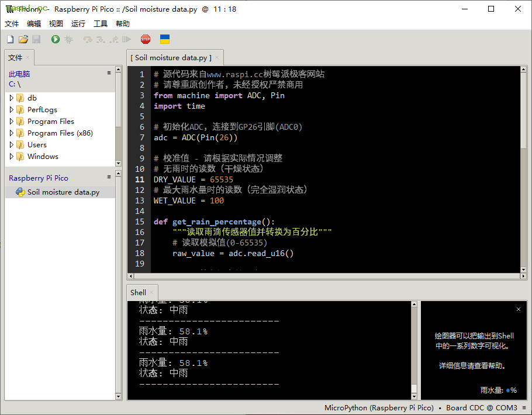The width and height of the screenshot is (532, 415).
Task: Click the Step out toolbar icon
Action: point(114,39)
